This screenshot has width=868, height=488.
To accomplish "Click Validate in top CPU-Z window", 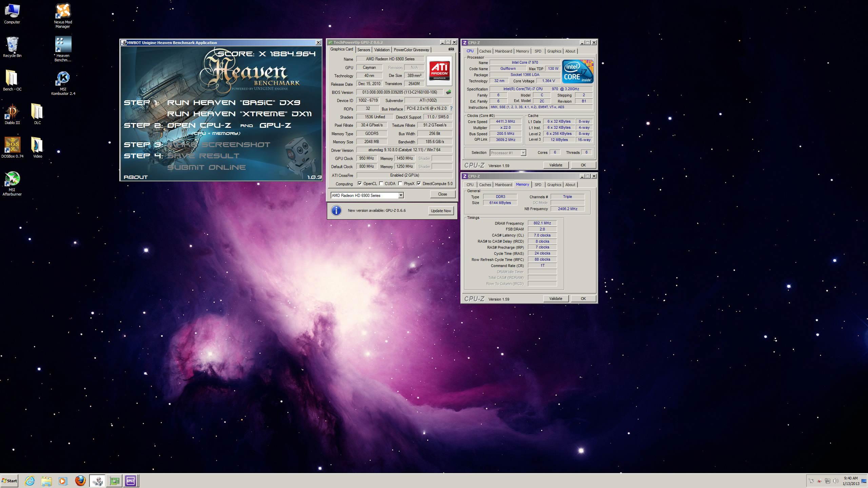I will click(x=555, y=165).
